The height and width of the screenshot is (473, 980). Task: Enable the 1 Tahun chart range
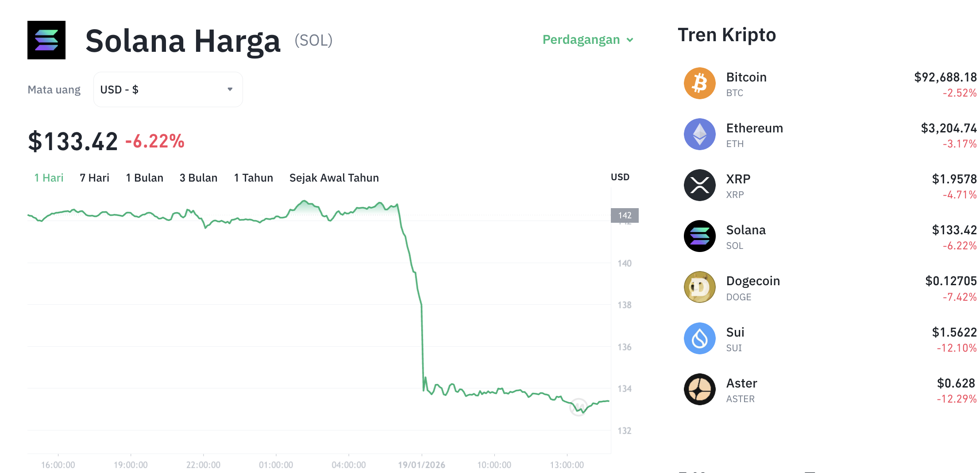tap(253, 178)
